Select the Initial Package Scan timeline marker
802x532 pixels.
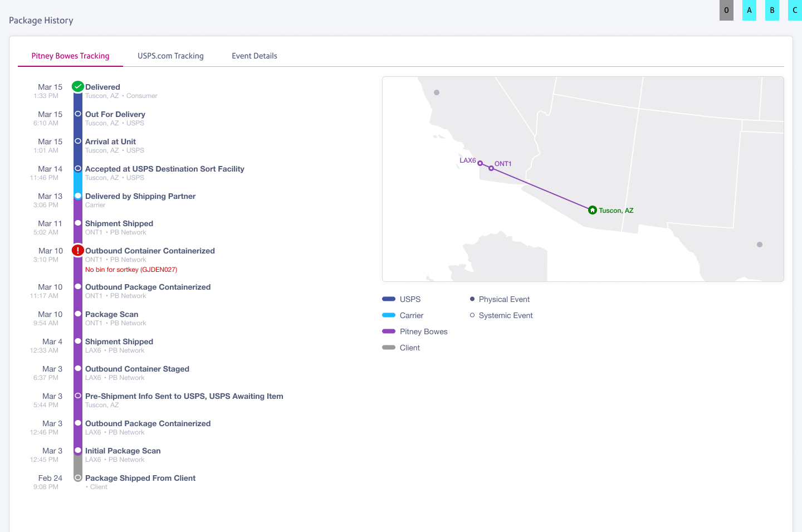78,450
